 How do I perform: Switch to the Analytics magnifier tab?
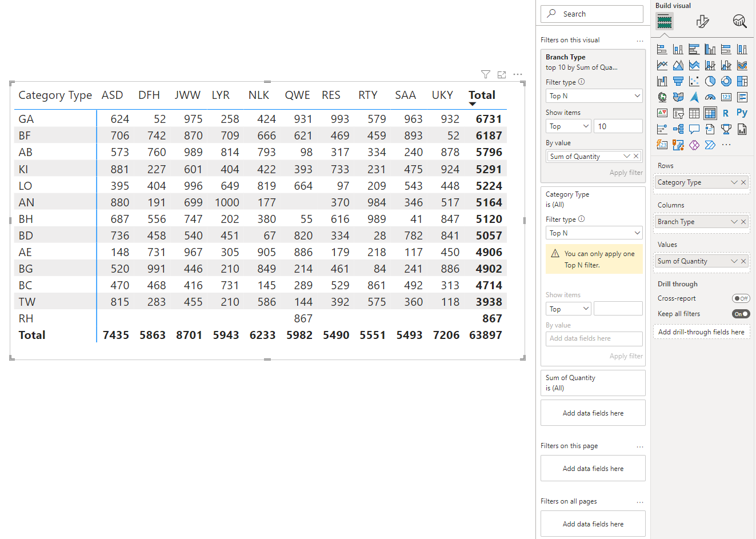739,22
